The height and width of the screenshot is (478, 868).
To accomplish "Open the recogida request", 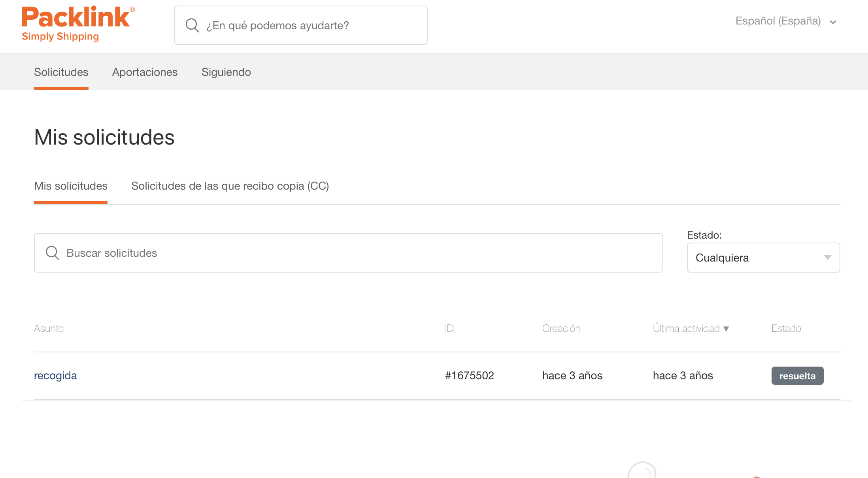I will [55, 375].
